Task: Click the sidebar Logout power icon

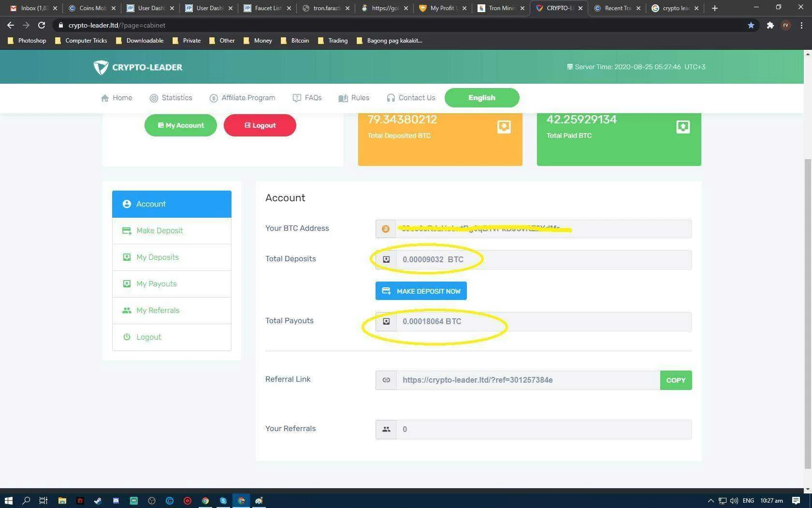Action: 127,337
